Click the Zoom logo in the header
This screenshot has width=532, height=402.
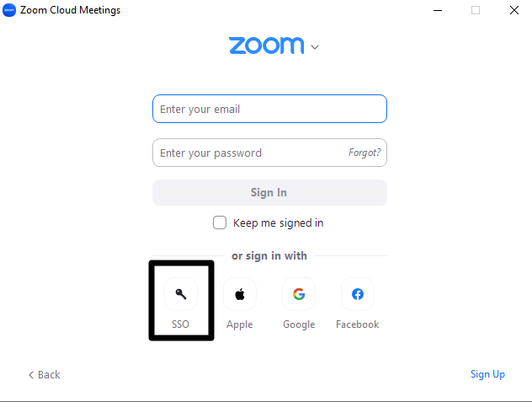(267, 46)
